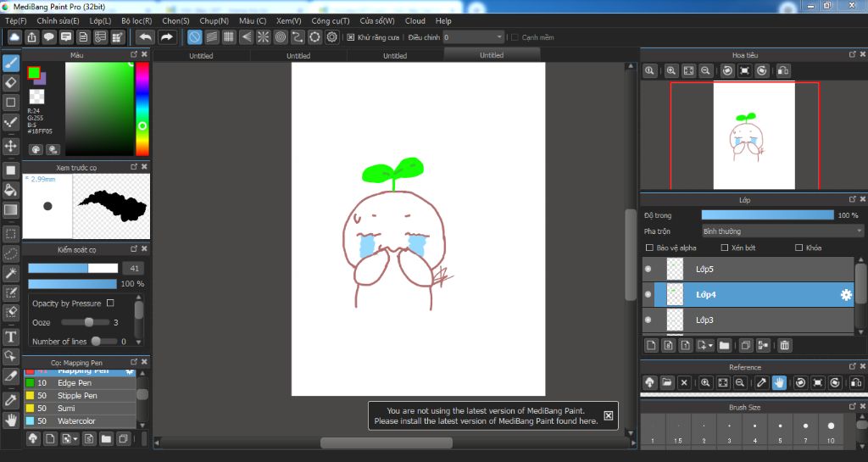Enable Xén bớt checkbox
Image resolution: width=868 pixels, height=462 pixels.
point(724,248)
